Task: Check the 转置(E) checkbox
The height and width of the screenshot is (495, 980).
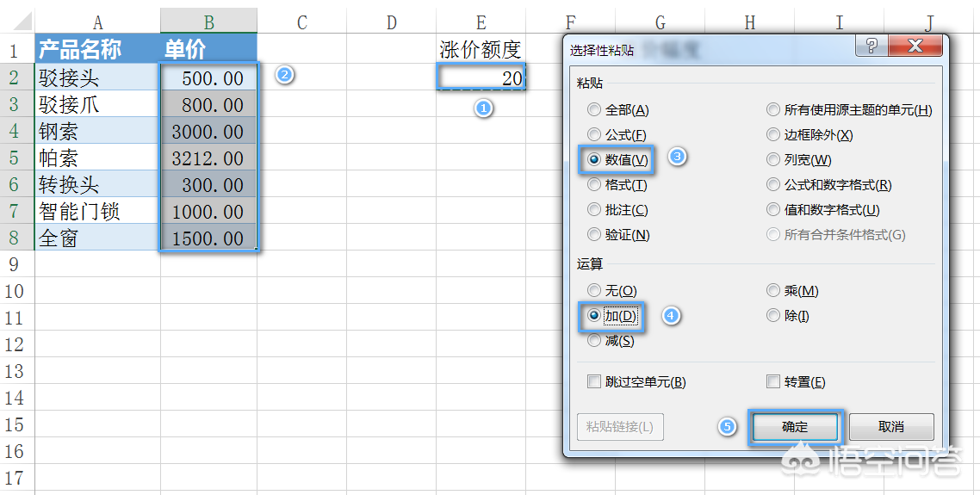Action: 773,382
